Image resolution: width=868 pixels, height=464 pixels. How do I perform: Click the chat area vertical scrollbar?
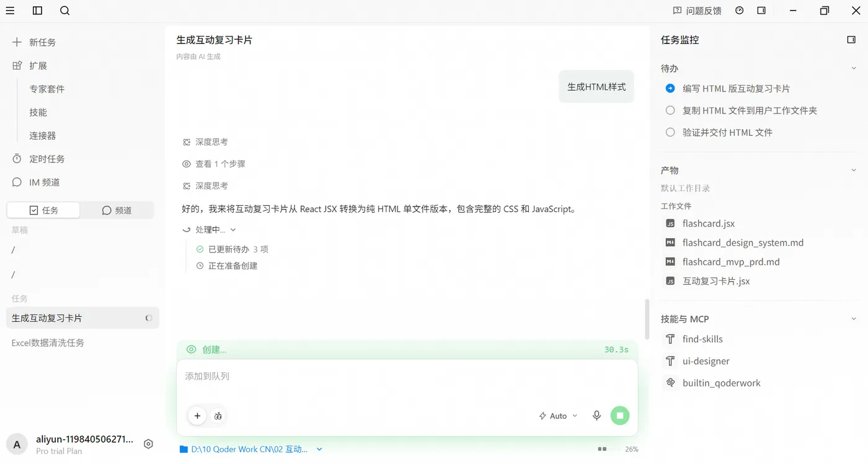[647, 319]
